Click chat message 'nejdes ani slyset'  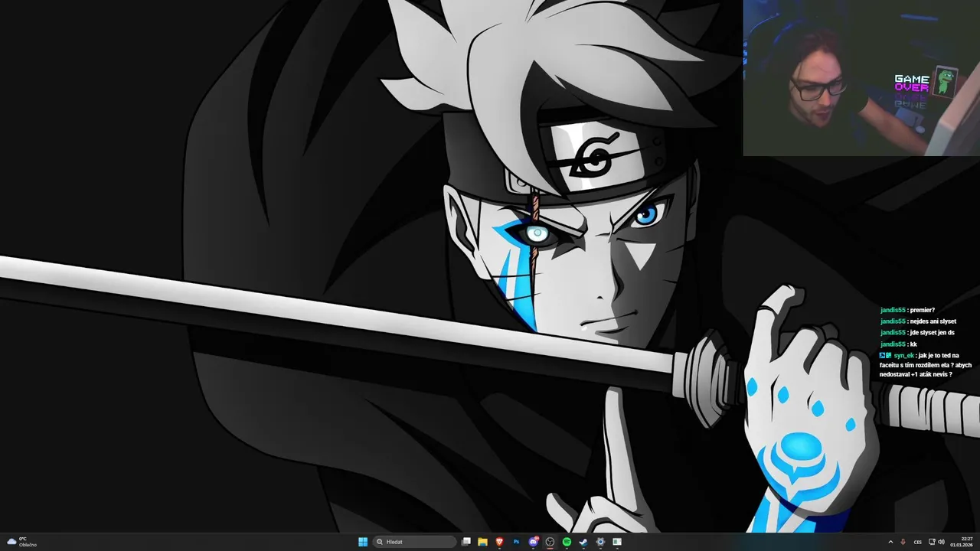933,321
